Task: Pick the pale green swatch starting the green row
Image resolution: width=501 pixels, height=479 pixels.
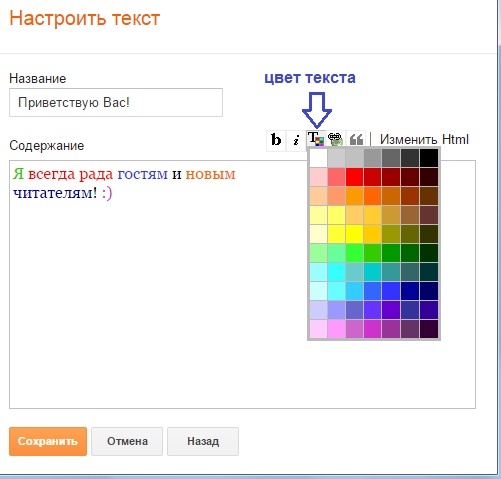Action: (318, 253)
